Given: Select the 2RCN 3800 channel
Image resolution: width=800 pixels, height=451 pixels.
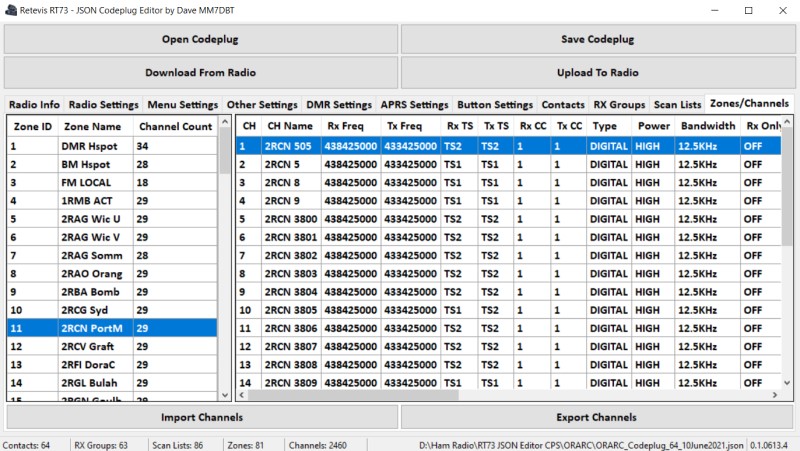Looking at the screenshot, I should click(x=291, y=219).
